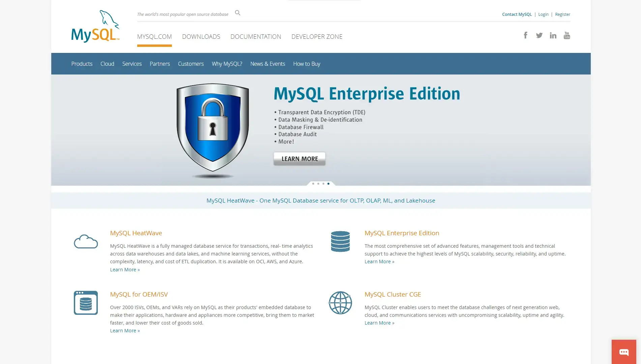Open the MySQL HeatWave heading link
Viewport: 641px width, 364px height.
click(136, 233)
